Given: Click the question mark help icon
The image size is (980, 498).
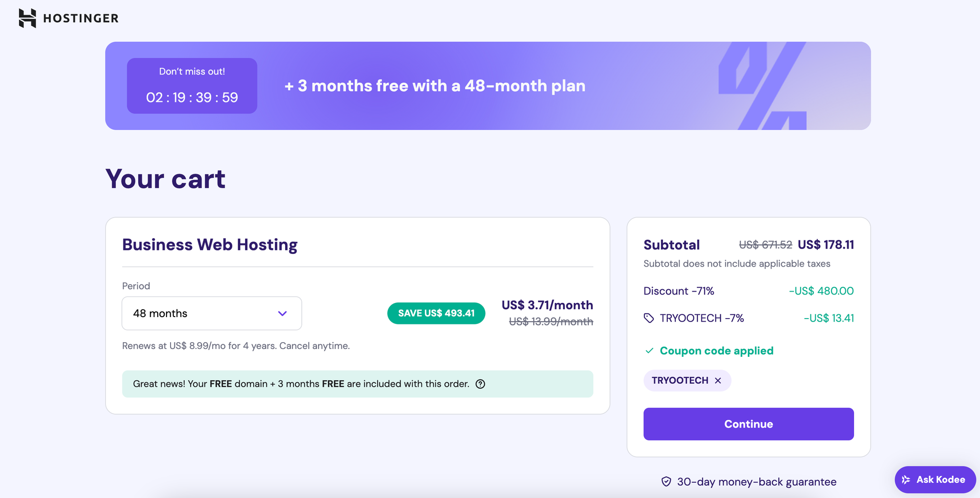Looking at the screenshot, I should point(480,384).
